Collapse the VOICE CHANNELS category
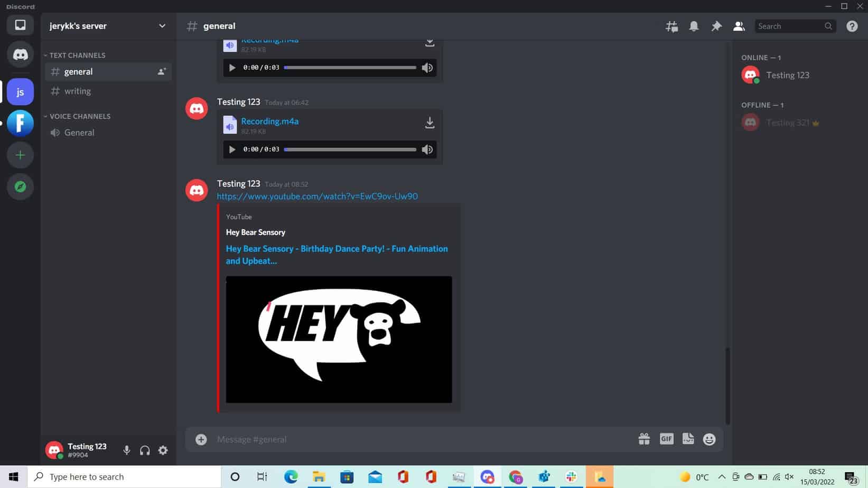Viewport: 868px width, 488px height. click(x=77, y=116)
